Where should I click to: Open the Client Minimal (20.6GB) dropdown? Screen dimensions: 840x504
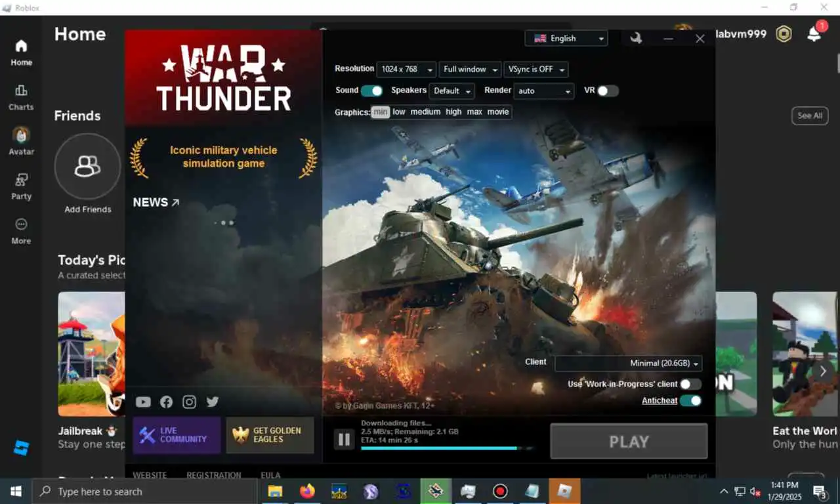pos(629,364)
